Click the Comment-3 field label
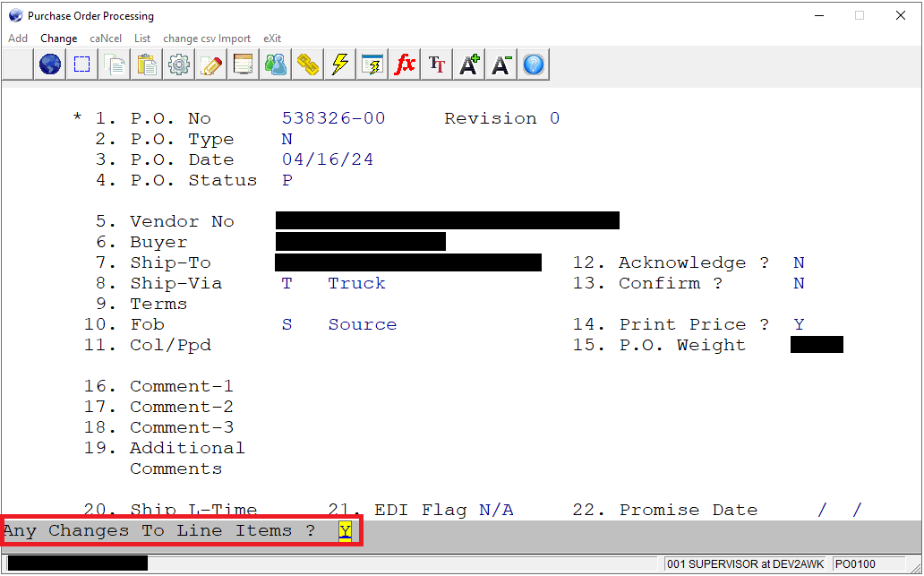This screenshot has width=924, height=576. click(182, 427)
